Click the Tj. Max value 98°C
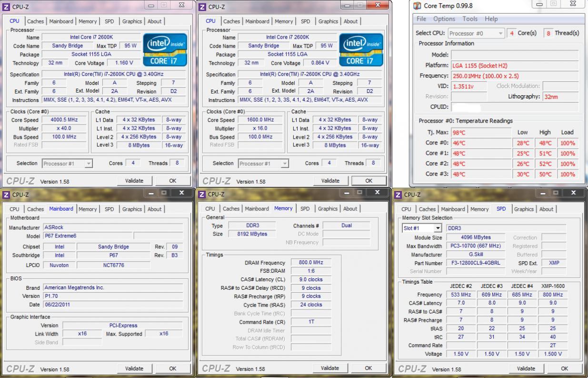Image resolution: width=588 pixels, height=378 pixels. pos(481,133)
